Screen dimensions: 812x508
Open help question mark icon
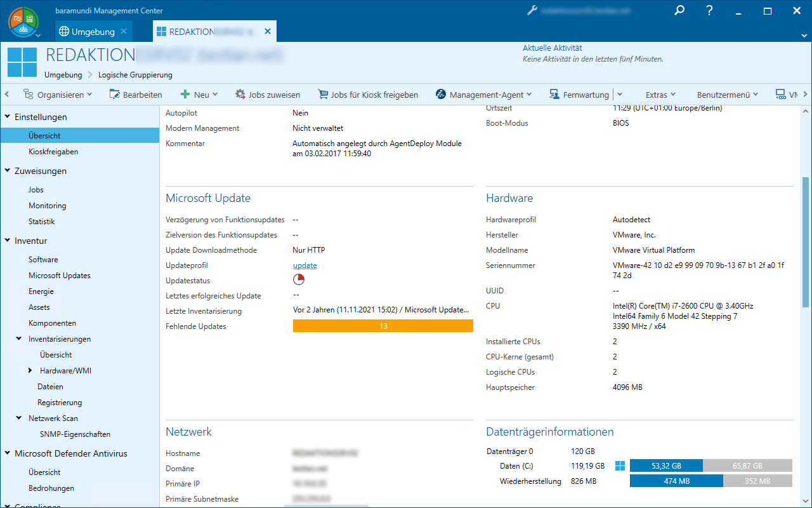pyautogui.click(x=710, y=11)
